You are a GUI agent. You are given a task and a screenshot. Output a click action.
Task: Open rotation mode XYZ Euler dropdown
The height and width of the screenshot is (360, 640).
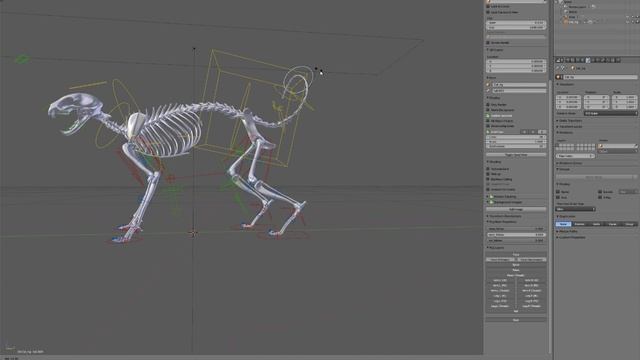tap(611, 113)
